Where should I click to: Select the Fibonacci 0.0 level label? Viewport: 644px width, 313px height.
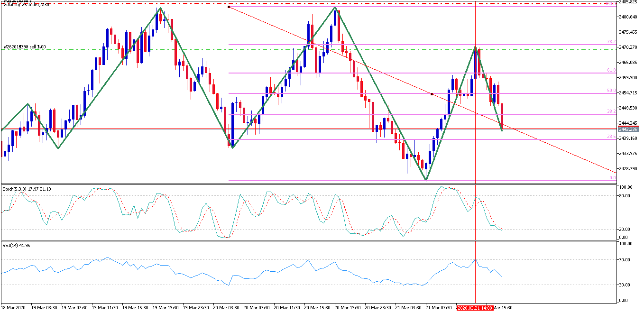(x=612, y=177)
